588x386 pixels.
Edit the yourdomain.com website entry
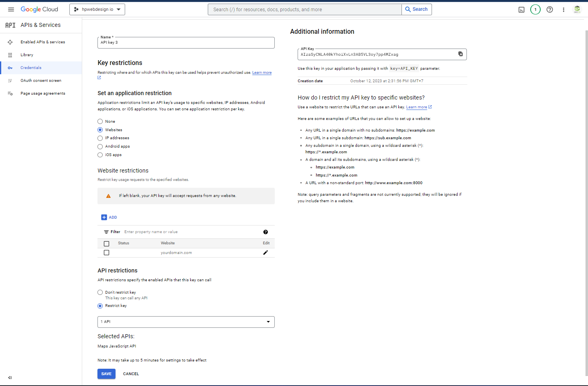(265, 253)
